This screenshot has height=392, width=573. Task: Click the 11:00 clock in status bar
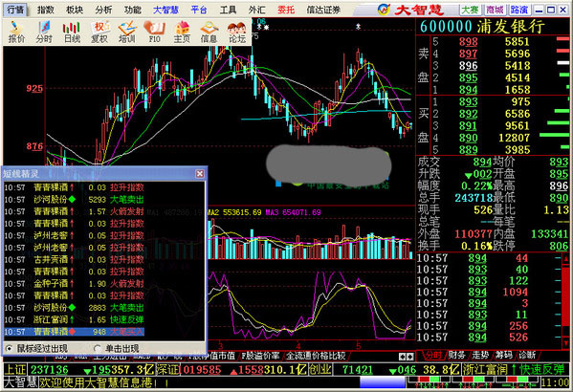point(555,382)
